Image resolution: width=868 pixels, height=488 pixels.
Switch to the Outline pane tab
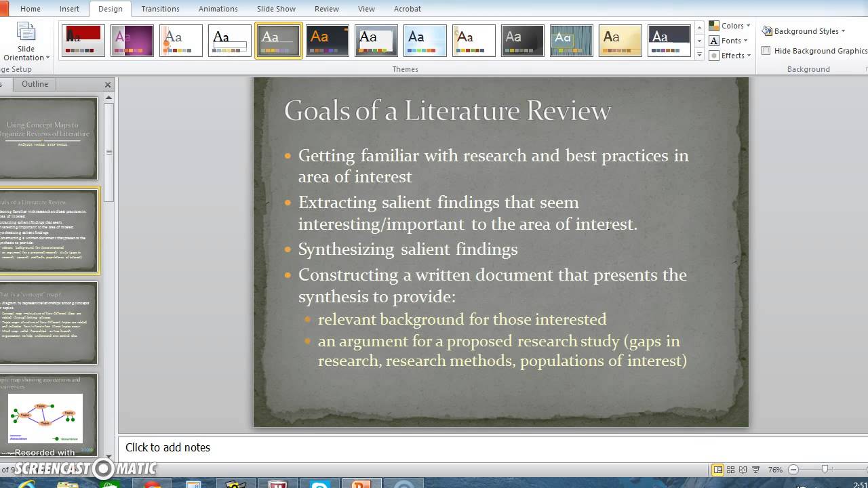tap(35, 84)
